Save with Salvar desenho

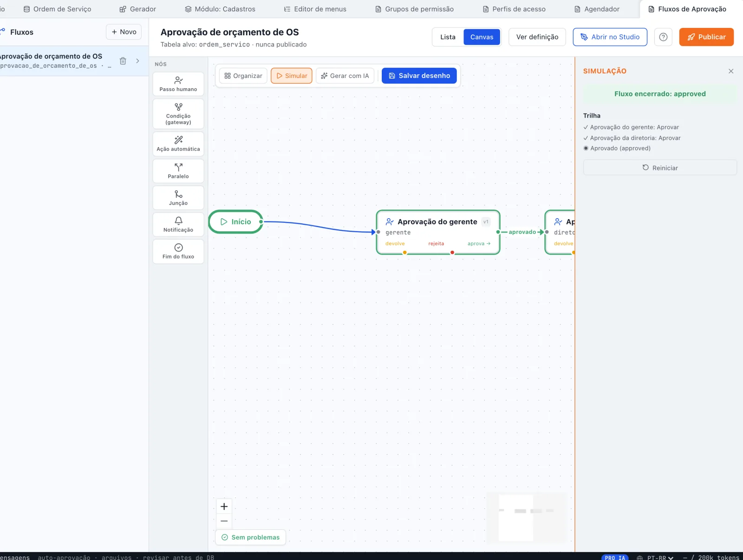pyautogui.click(x=419, y=76)
